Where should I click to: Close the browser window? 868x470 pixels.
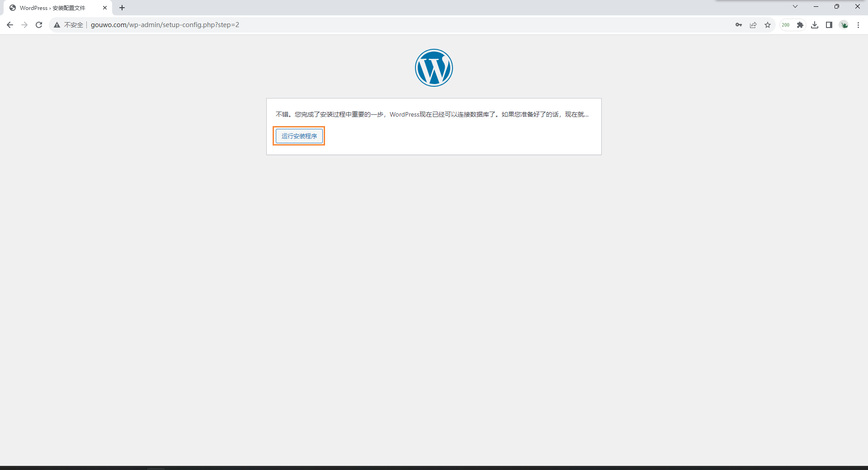[x=858, y=6]
